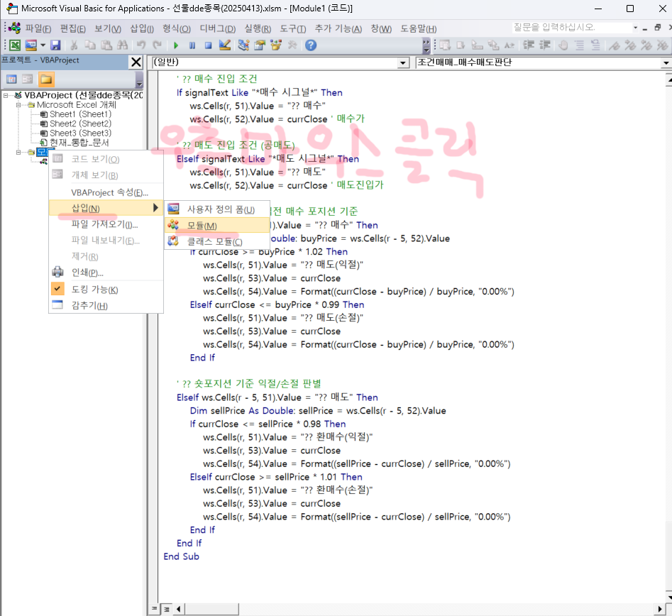Choose 삽입(N) in the context menu
The width and height of the screenshot is (672, 616).
point(106,208)
